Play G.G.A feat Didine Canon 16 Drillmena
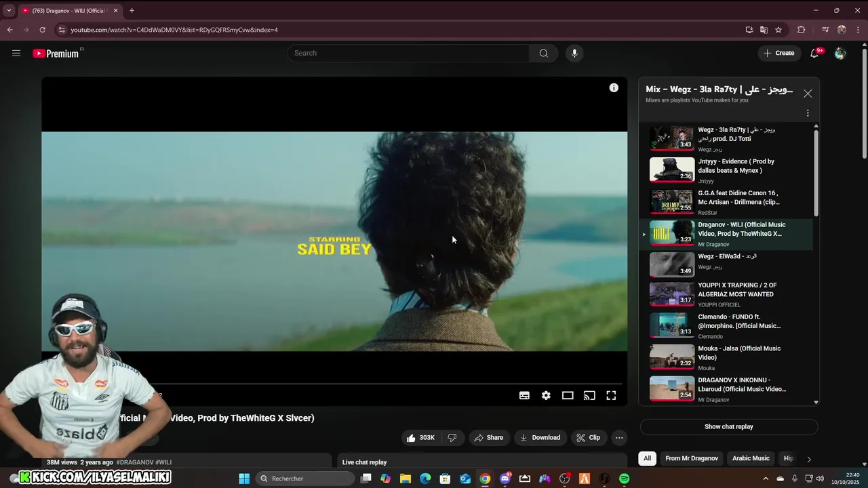This screenshot has width=868, height=488. pos(726,202)
